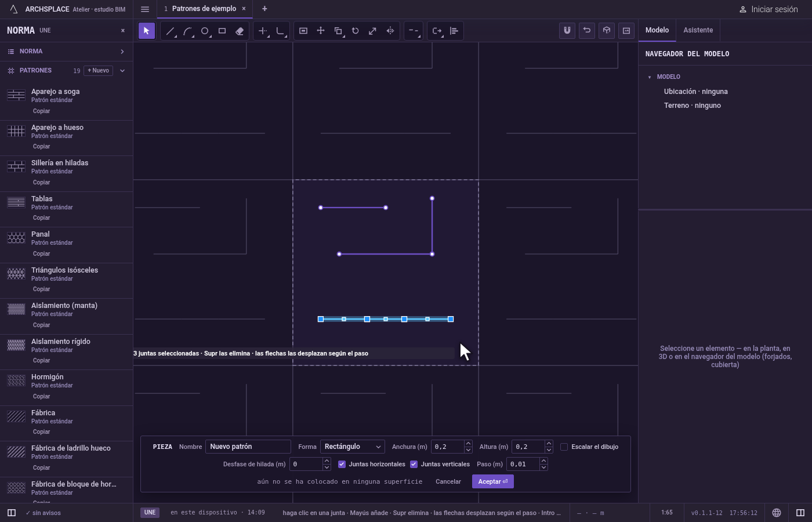
Task: Click the move tool with four arrows
Action: [321, 31]
